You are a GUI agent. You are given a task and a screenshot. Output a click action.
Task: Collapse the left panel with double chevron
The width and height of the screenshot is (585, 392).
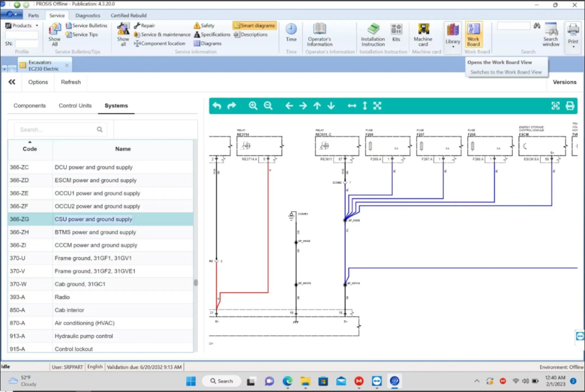[x=12, y=82]
